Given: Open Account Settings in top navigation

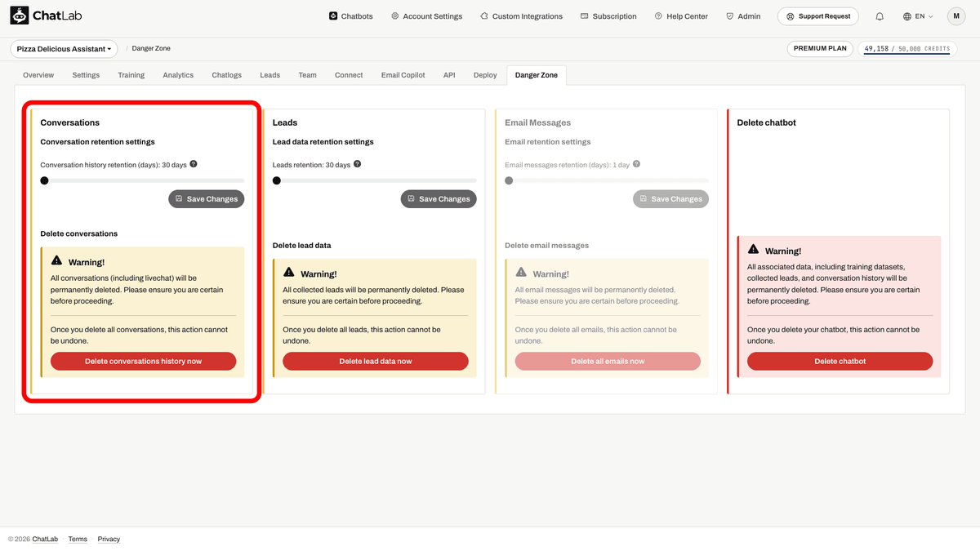Looking at the screenshot, I should pyautogui.click(x=426, y=16).
